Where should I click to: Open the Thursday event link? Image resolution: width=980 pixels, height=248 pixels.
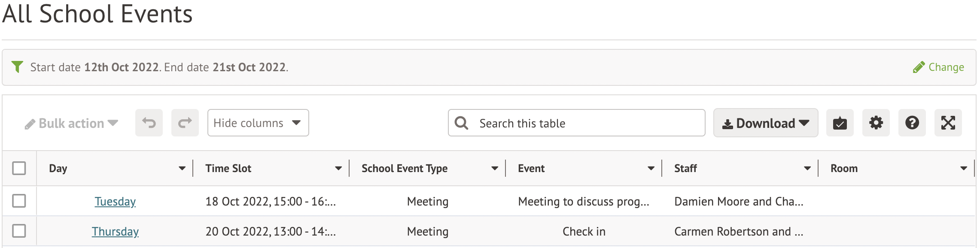[115, 232]
